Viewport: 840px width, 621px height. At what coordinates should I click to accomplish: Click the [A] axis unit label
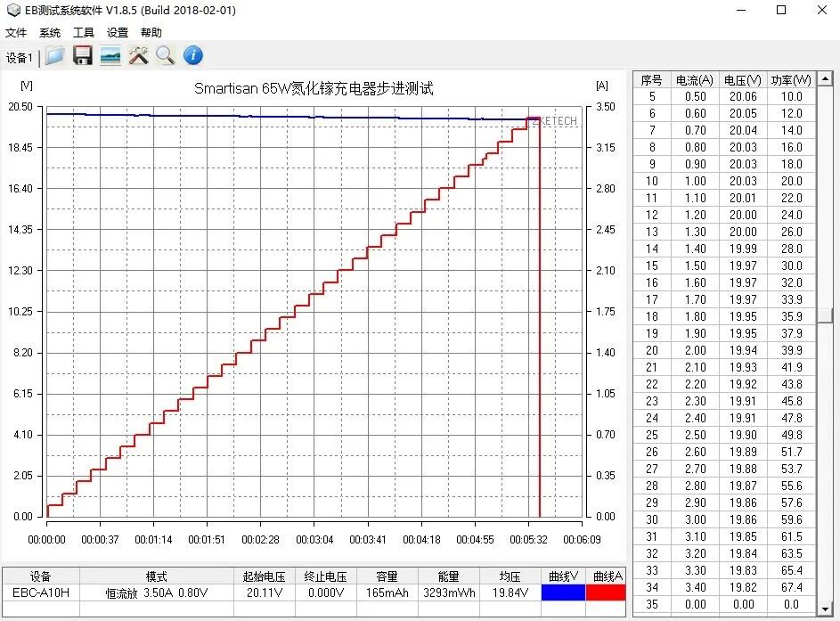(x=601, y=86)
